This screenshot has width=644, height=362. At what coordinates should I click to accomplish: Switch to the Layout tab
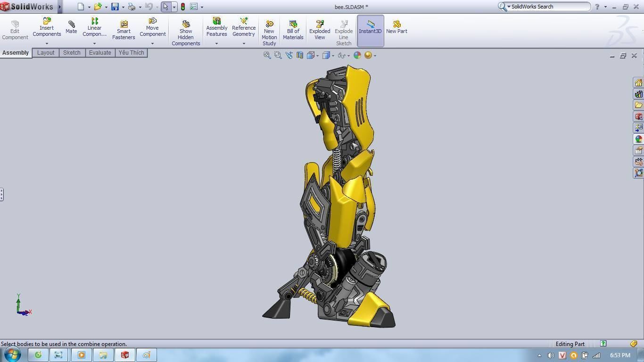point(46,53)
